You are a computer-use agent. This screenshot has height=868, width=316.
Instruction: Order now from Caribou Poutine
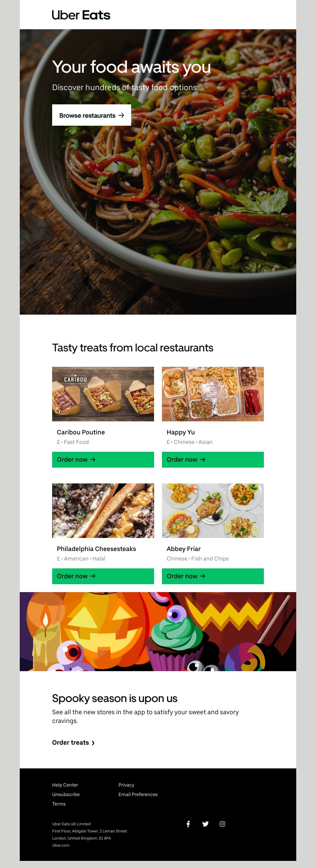(103, 459)
